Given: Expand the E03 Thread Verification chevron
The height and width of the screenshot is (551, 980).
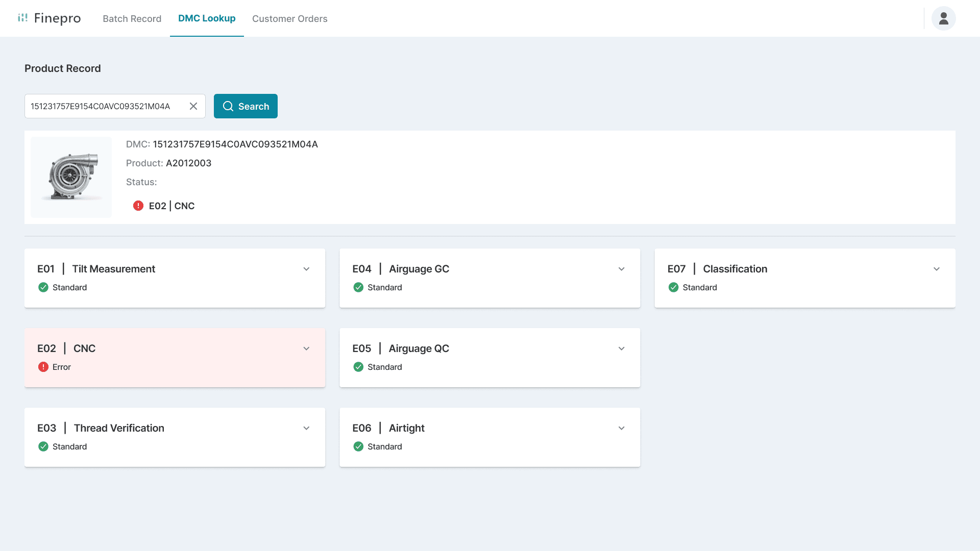Looking at the screenshot, I should pos(306,428).
